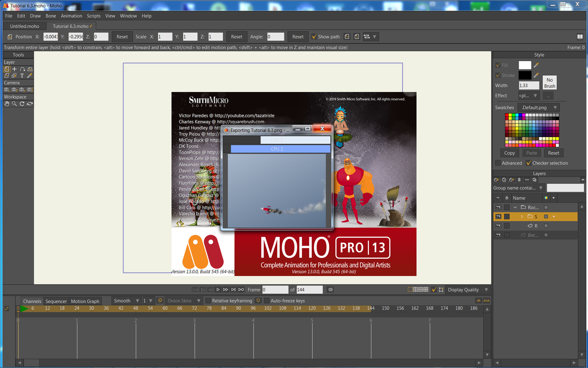Select the Pan workspace tool
Screen dimensions: 588x368
tap(6, 103)
